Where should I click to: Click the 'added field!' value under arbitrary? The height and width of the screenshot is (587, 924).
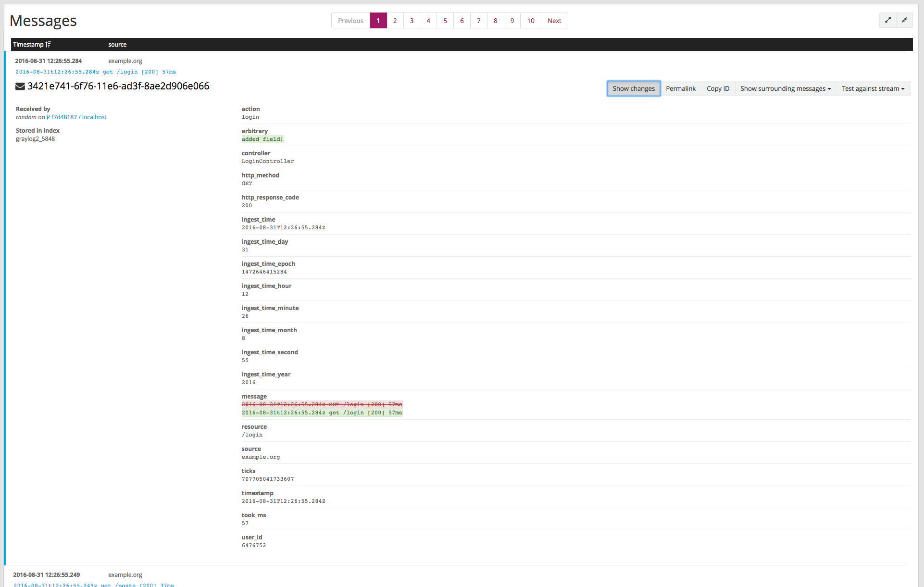262,139
